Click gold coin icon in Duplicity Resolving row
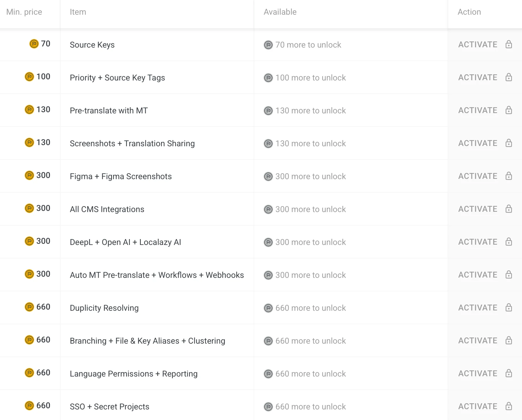 pyautogui.click(x=29, y=307)
